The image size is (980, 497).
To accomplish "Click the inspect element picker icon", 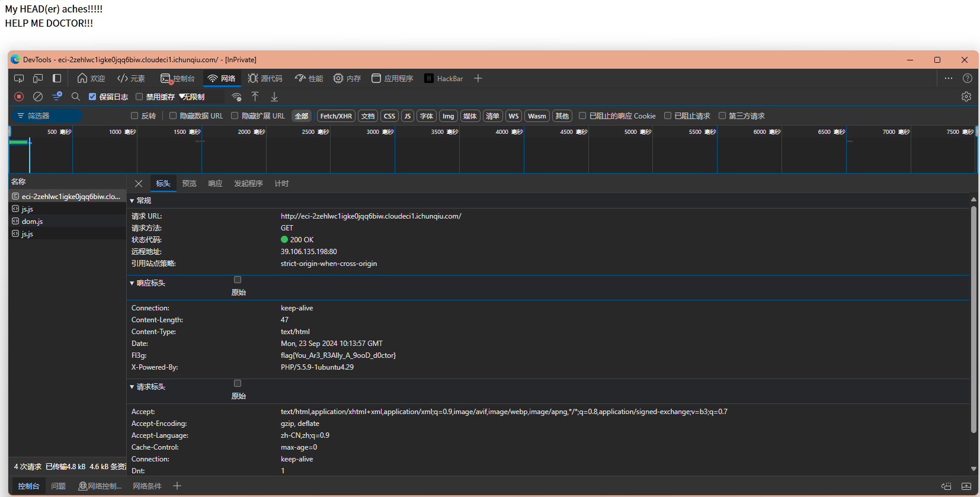I will [x=19, y=78].
